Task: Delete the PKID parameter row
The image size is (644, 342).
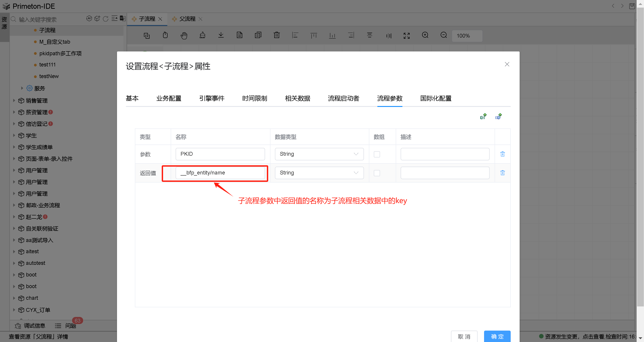Action: (x=502, y=154)
